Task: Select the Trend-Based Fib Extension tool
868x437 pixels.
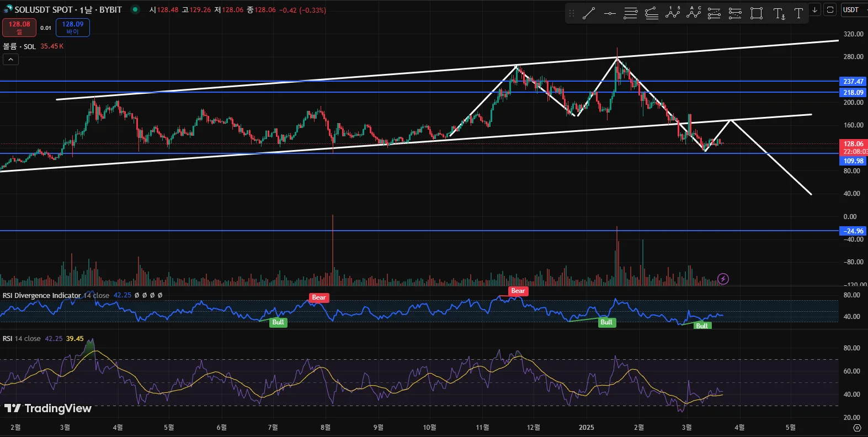Action: [735, 13]
